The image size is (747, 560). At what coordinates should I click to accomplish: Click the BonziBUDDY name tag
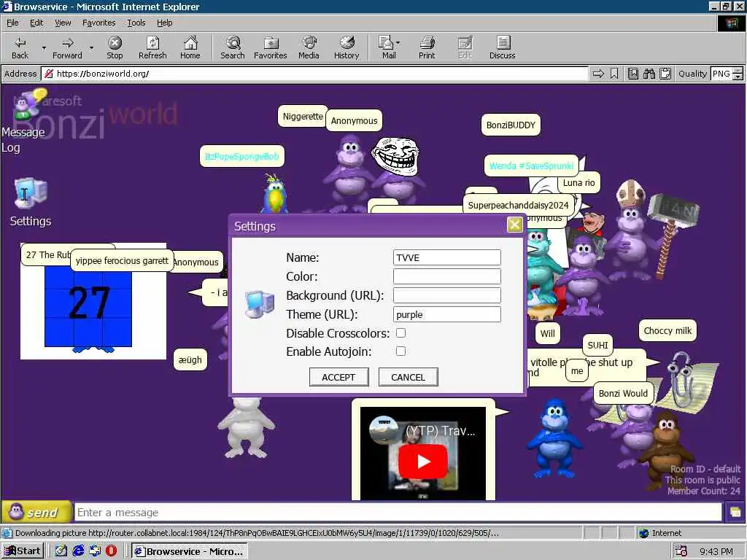coord(511,125)
